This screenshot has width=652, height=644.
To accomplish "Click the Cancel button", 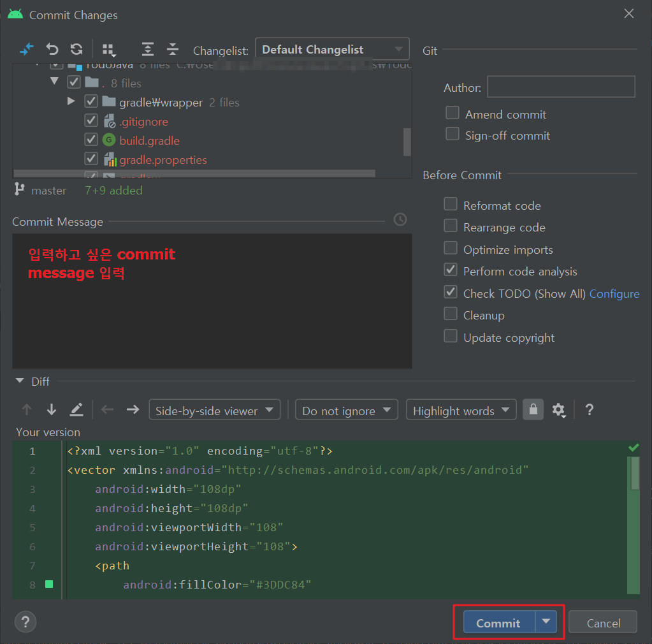I will 603,622.
